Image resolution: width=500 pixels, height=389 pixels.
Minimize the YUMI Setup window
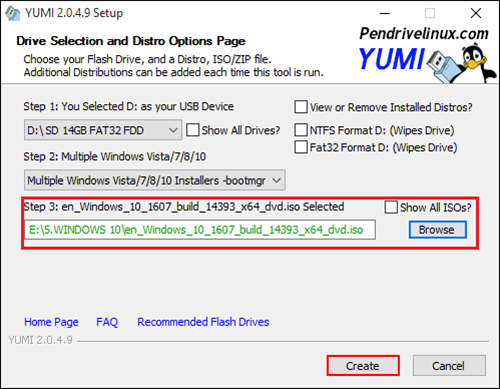(x=385, y=13)
